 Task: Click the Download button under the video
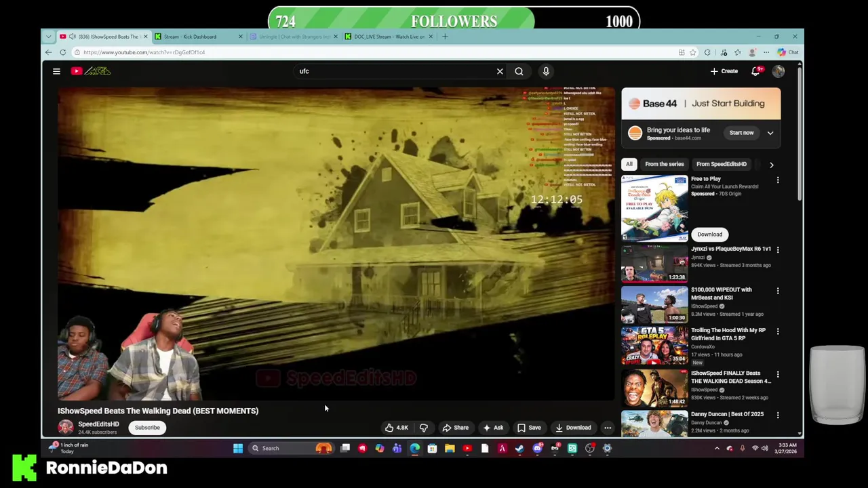574,428
